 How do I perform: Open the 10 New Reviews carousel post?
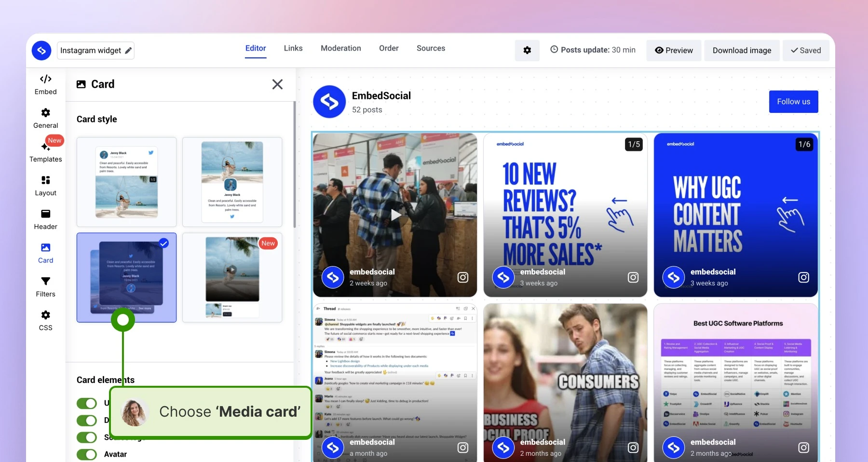point(565,215)
